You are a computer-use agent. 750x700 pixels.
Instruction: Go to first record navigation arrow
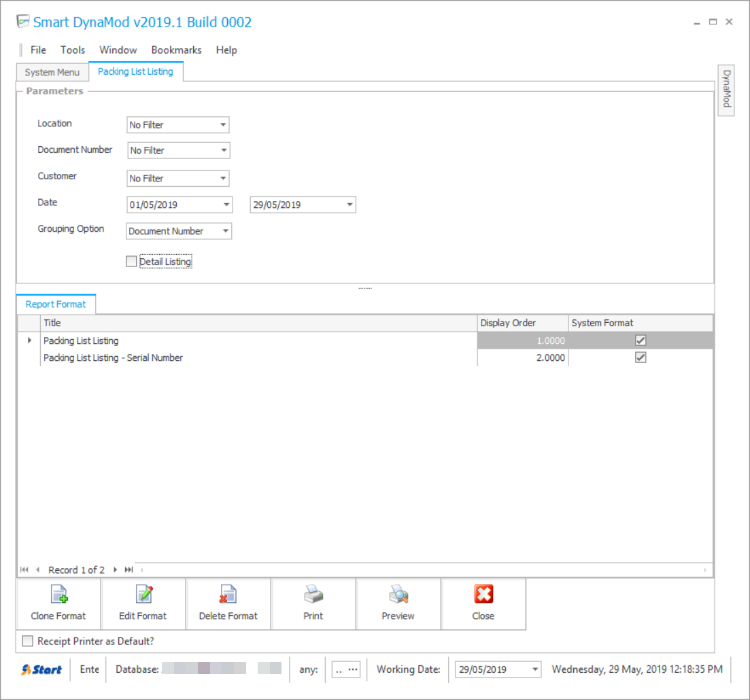click(24, 570)
